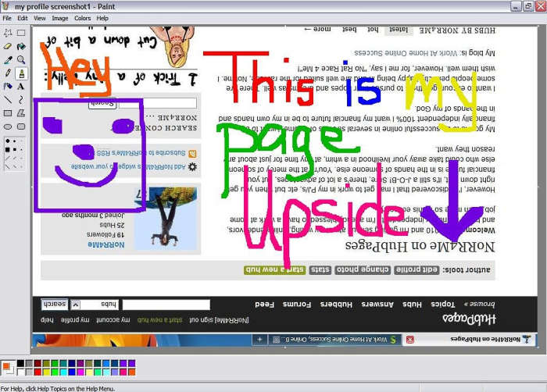Pick the navy blue swatch
547x392 pixels.
[x=72, y=363]
